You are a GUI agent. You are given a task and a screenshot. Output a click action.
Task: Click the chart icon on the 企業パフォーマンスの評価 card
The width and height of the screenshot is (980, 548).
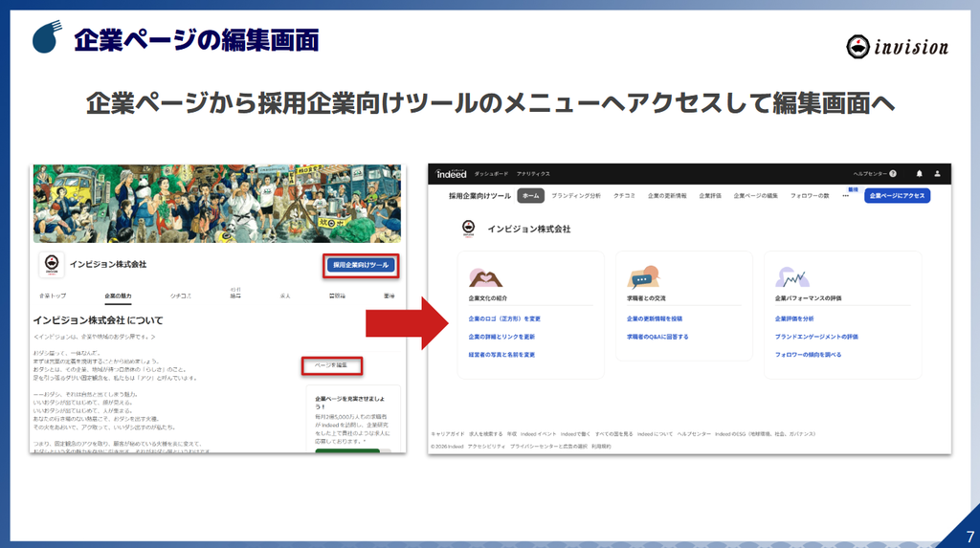(x=791, y=276)
